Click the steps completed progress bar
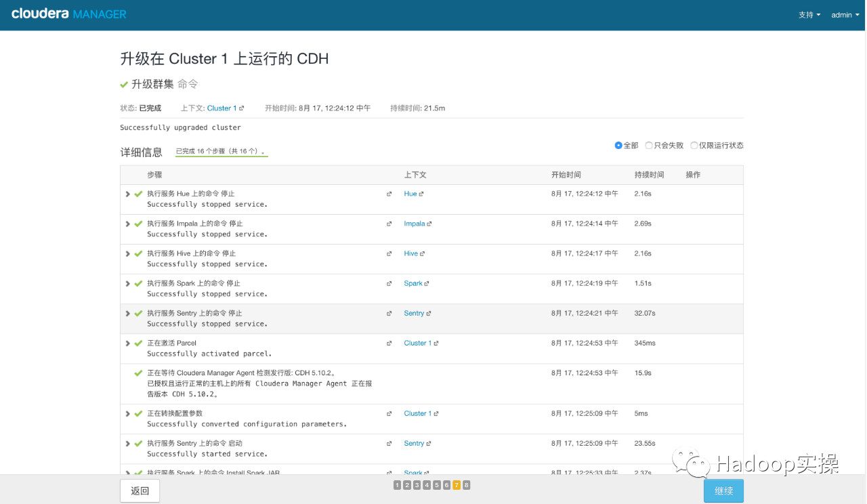 pyautogui.click(x=221, y=152)
